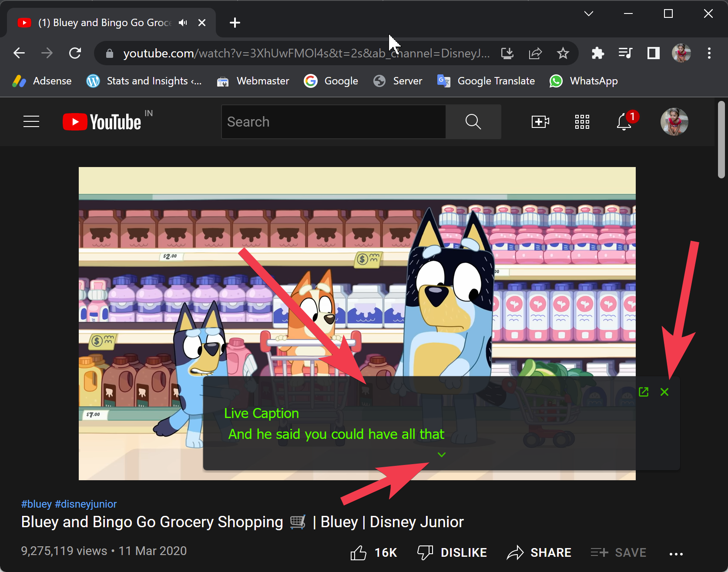Expand the Live Caption box chevron

point(442,455)
